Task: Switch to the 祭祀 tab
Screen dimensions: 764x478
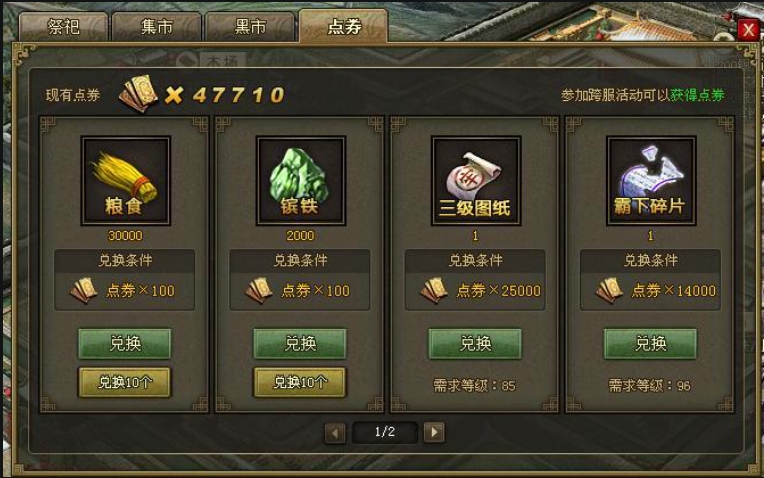Action: (63, 27)
